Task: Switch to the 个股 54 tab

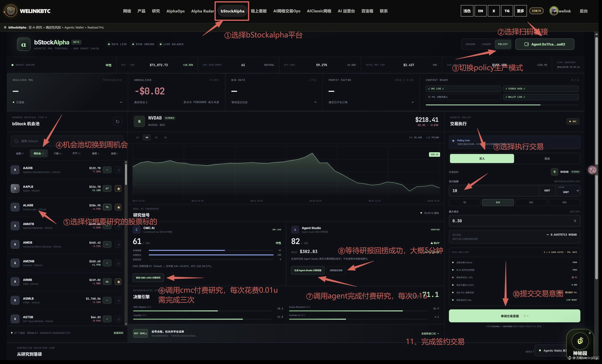Action: [x=58, y=153]
